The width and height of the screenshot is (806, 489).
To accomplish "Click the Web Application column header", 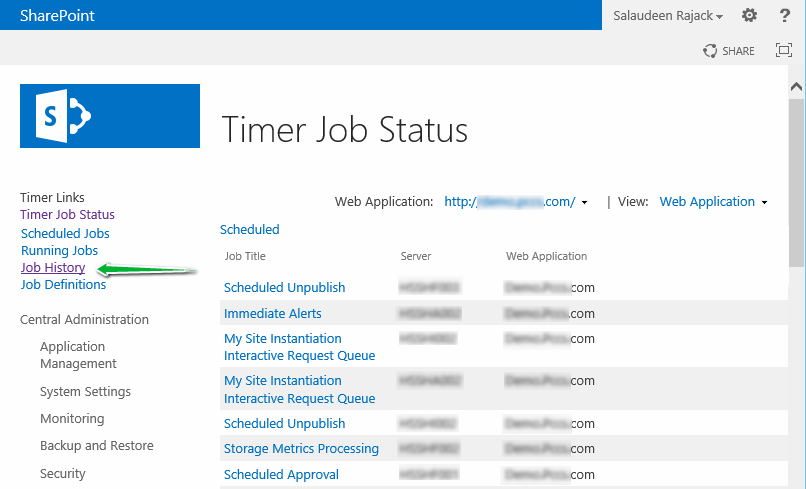I will tap(546, 256).
